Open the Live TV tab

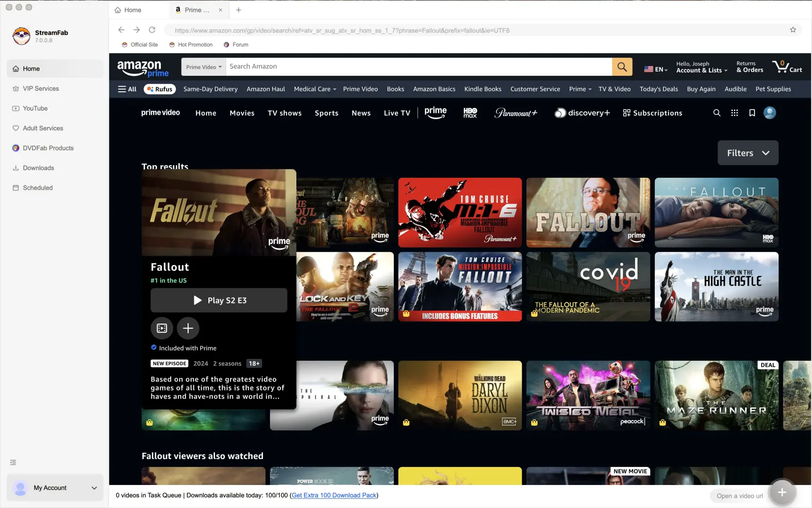coord(397,113)
